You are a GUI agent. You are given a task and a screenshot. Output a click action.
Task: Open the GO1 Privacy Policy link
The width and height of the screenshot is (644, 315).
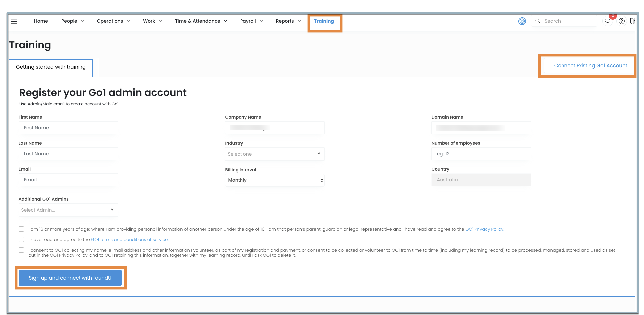(x=484, y=229)
